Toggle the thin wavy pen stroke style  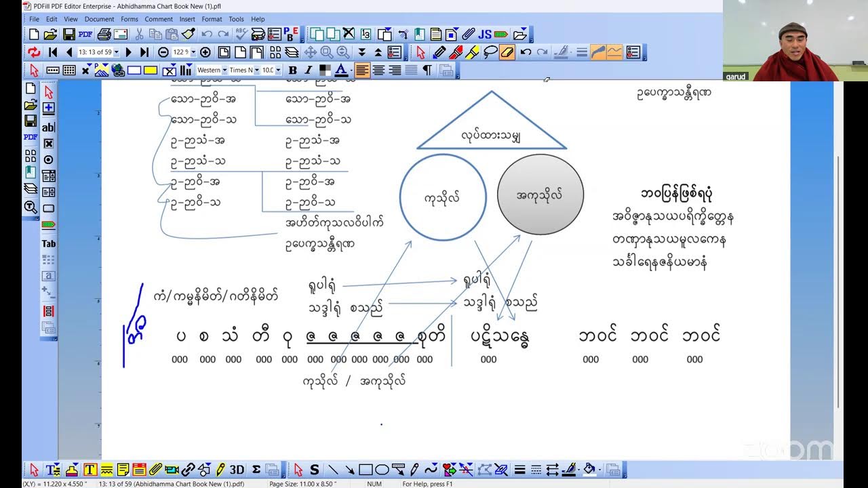pos(614,52)
